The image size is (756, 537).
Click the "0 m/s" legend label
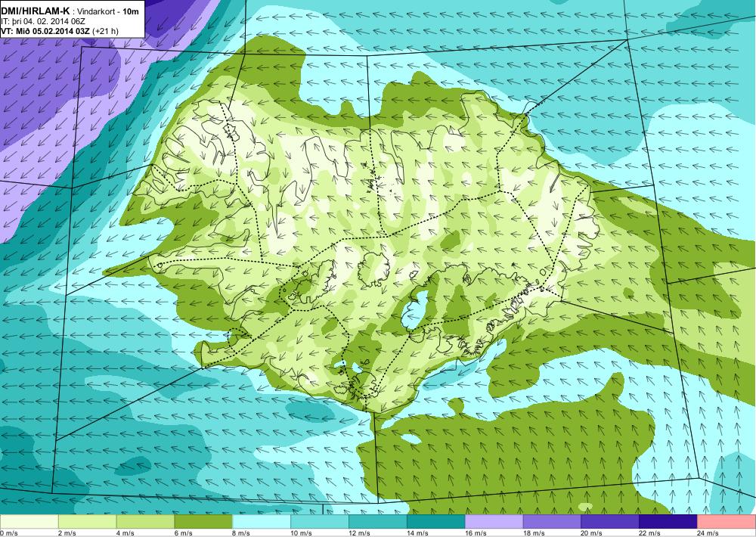[x=9, y=533]
